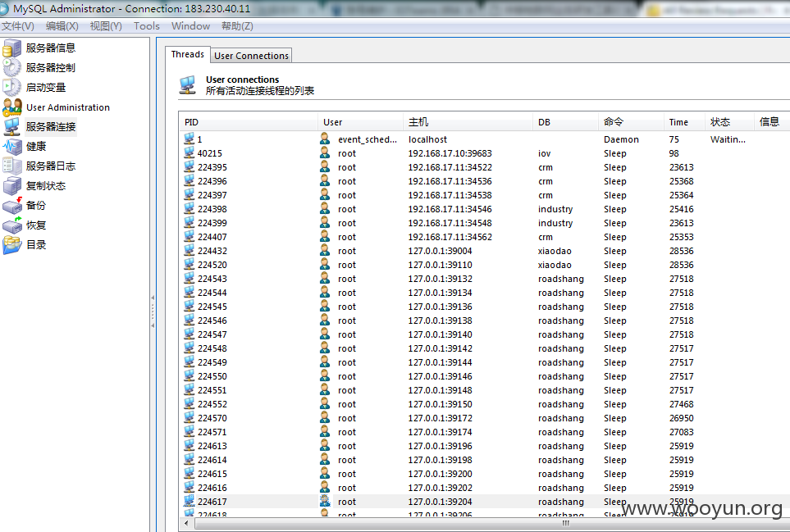790x532 pixels.
Task: Open the 编辑(X) menu
Action: (x=62, y=26)
